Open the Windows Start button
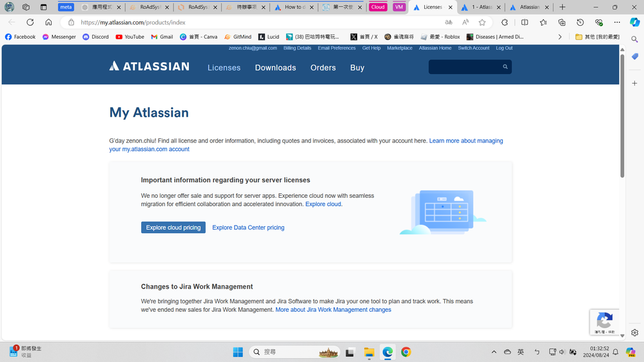Screen dimensions: 644x362 [238, 352]
